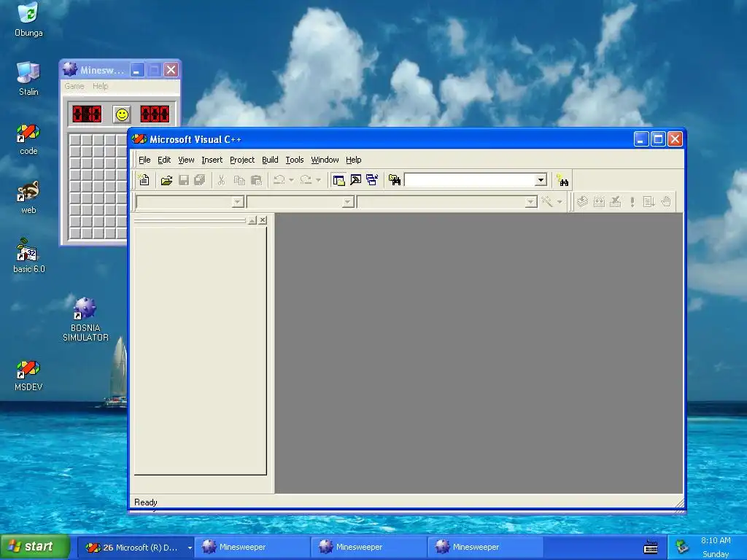747x560 pixels.
Task: Click the Minesweeper mine counter display
Action: pyautogui.click(x=87, y=114)
